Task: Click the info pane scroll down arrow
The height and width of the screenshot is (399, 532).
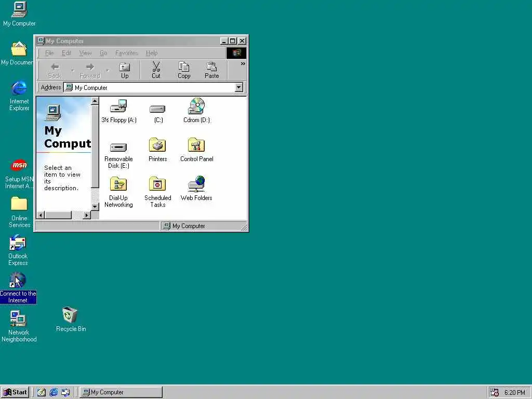Action: [95, 206]
